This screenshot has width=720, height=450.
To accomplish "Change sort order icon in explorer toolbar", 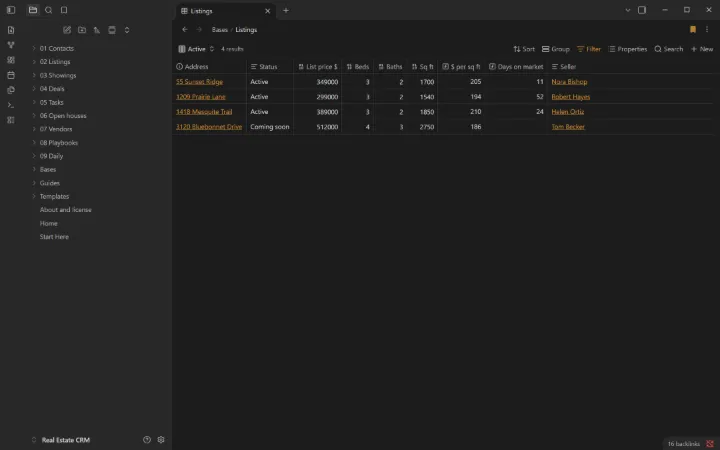I will click(x=97, y=30).
